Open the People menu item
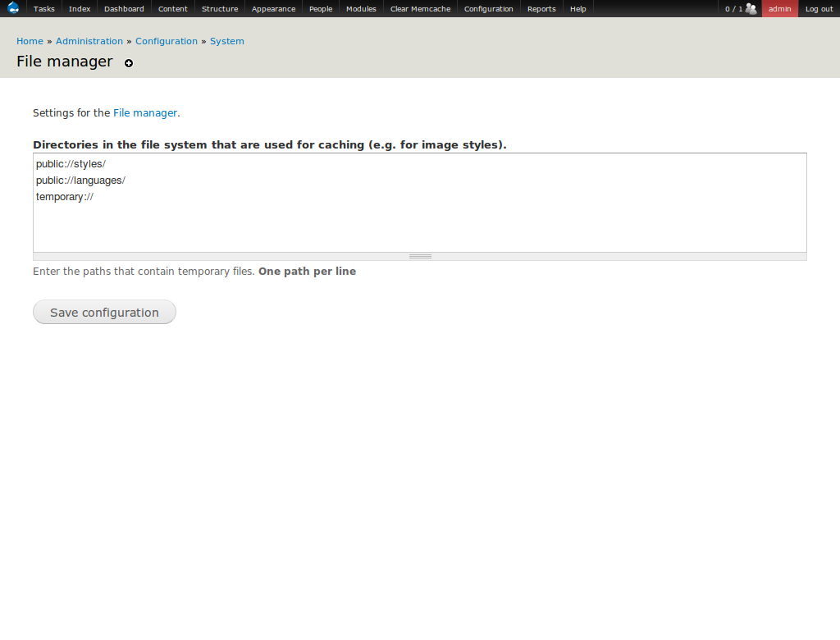This screenshot has height=640, width=840. pos(321,9)
